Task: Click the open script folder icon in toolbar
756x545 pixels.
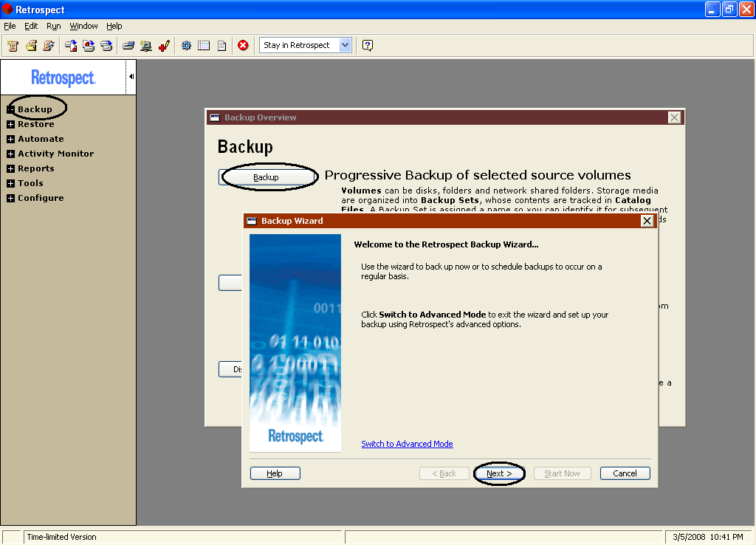Action: pos(31,45)
